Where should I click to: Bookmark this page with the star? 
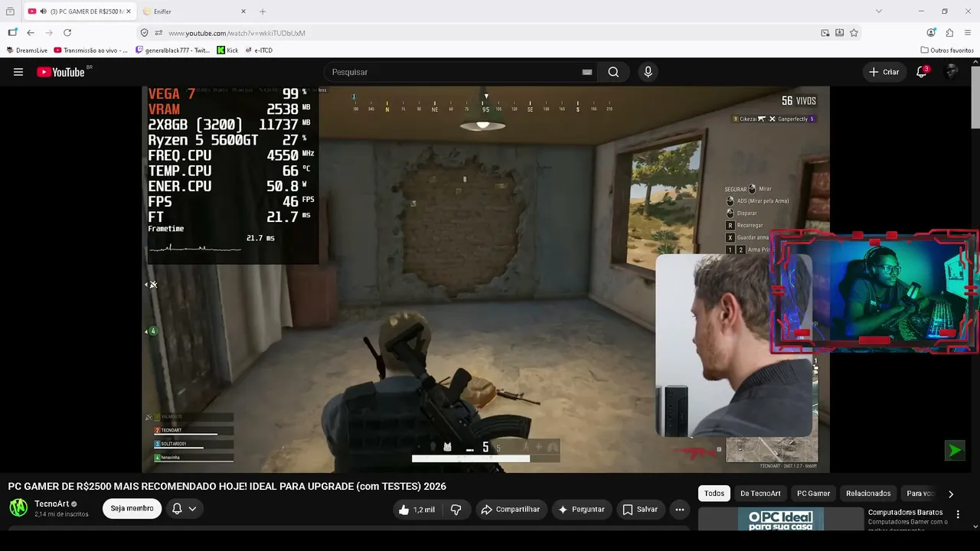(854, 33)
